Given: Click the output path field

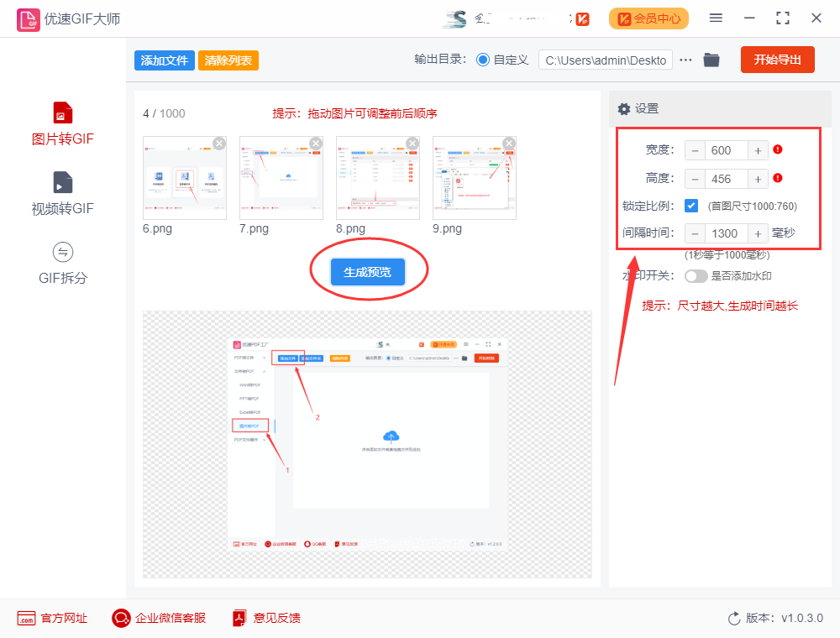Looking at the screenshot, I should point(606,60).
